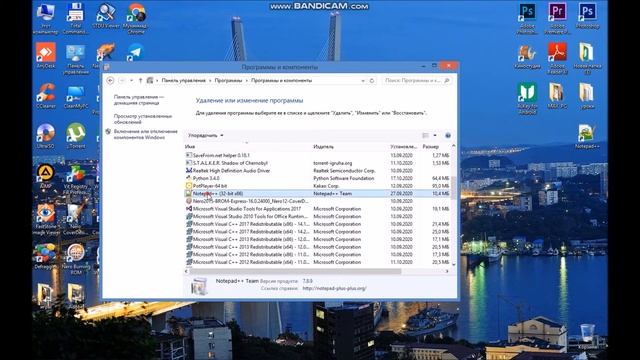Screen dimensions: 640x360
Task: Click the help icon in Programs window
Action: click(448, 136)
